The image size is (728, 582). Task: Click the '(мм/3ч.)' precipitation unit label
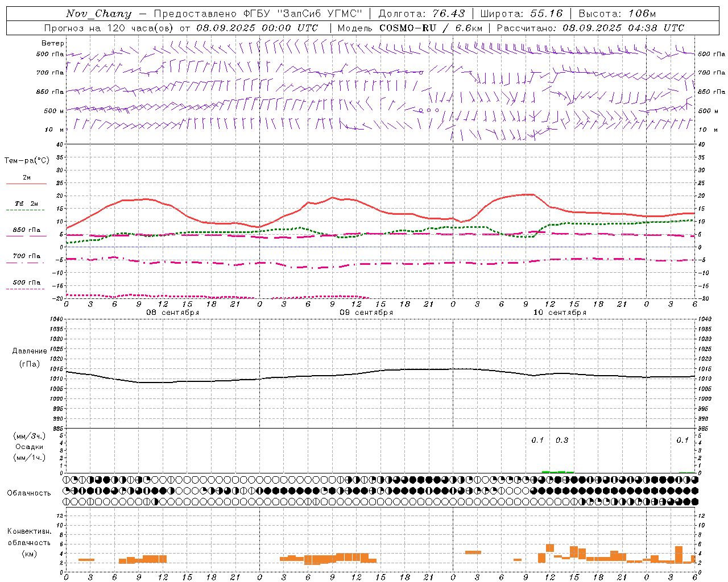(x=29, y=436)
